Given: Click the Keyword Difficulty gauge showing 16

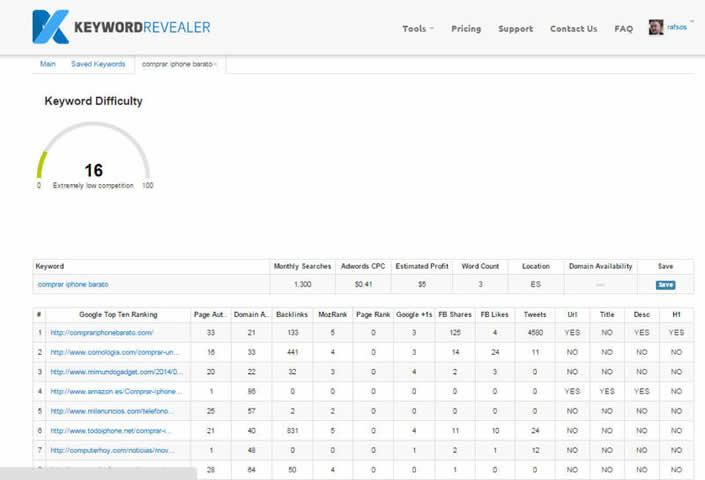Looking at the screenshot, I should pos(94,156).
